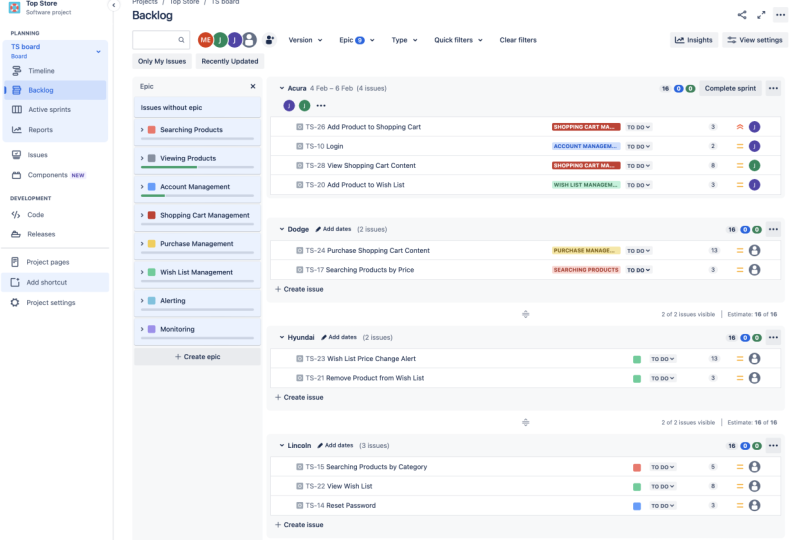799x540 pixels.
Task: Open View settings
Action: pyautogui.click(x=755, y=40)
